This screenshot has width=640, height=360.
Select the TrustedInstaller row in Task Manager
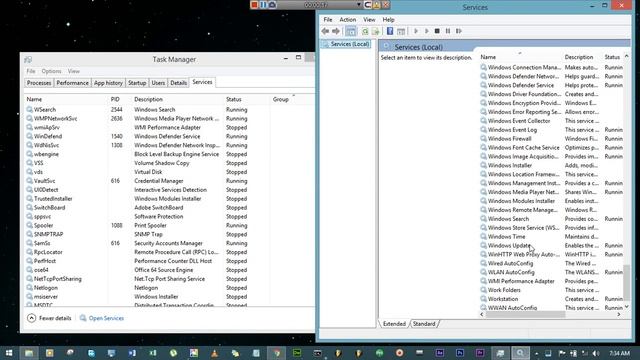169,199
